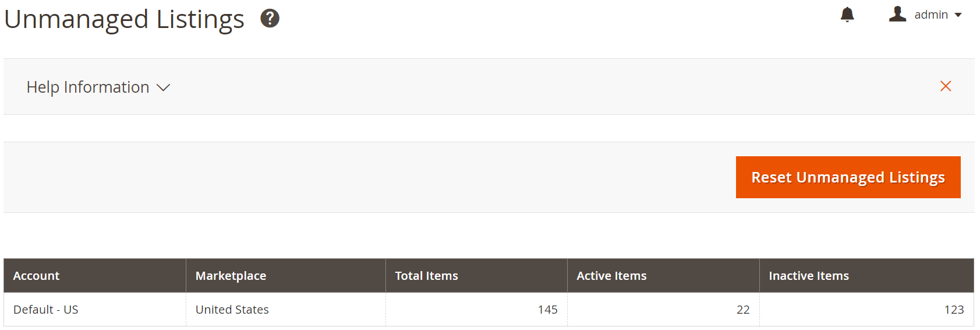The width and height of the screenshot is (980, 330).
Task: Select the Default - US account cell
Action: (x=46, y=310)
